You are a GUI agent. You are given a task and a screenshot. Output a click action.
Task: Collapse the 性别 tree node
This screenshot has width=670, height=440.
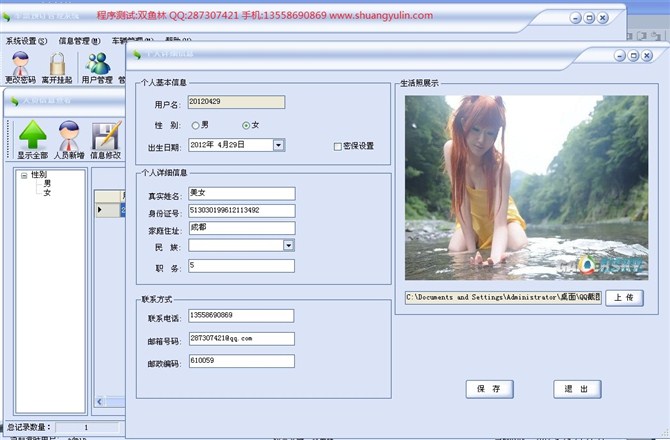23,175
